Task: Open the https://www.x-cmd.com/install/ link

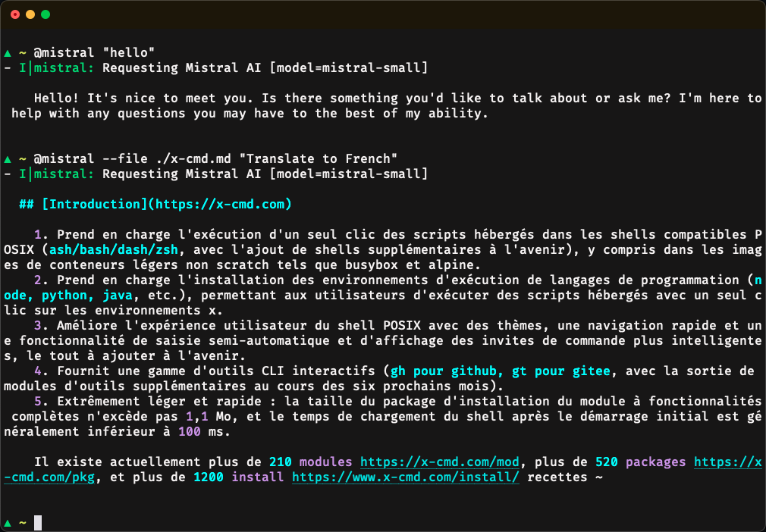Action: pos(405,477)
